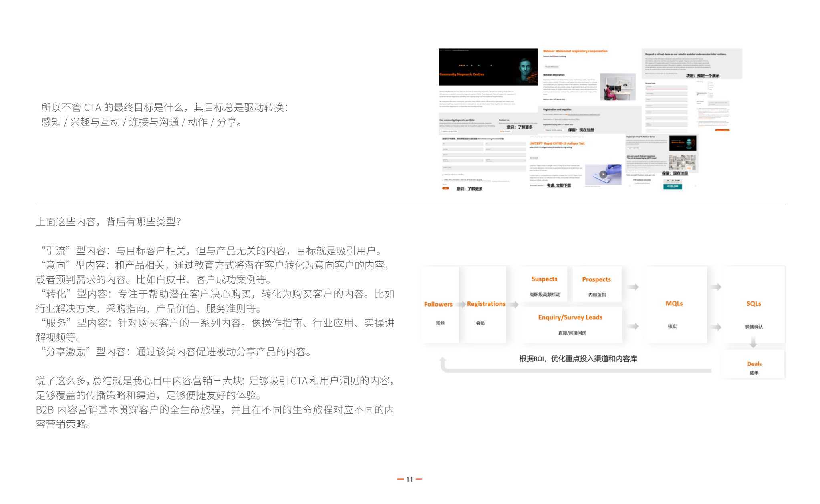The height and width of the screenshot is (504, 820).
Task: Click the 销售确认 caption under SQLs
Action: click(754, 327)
